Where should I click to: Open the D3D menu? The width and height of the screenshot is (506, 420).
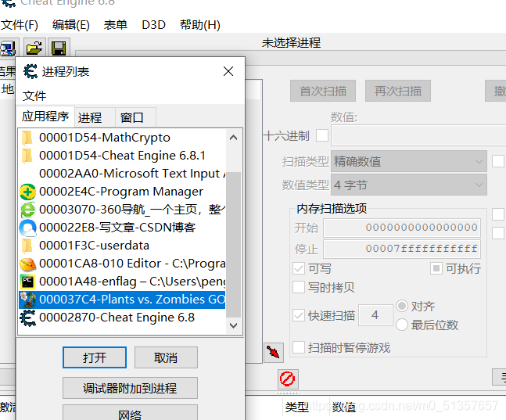point(153,25)
